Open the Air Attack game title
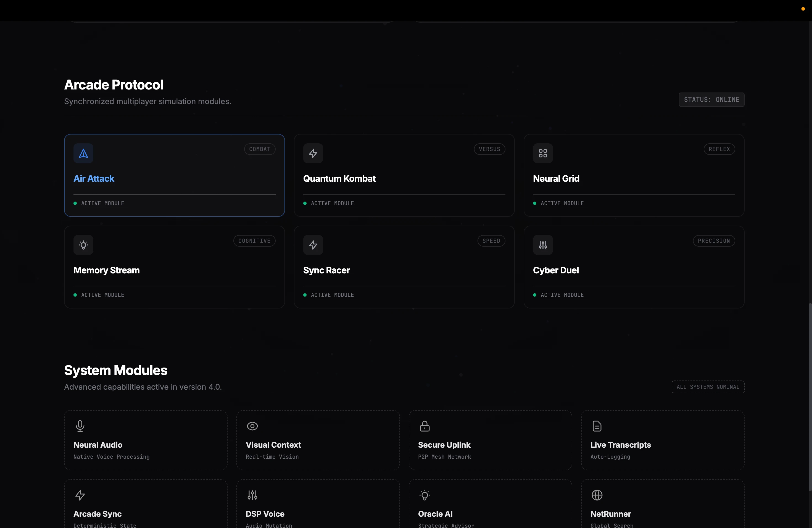 click(94, 179)
